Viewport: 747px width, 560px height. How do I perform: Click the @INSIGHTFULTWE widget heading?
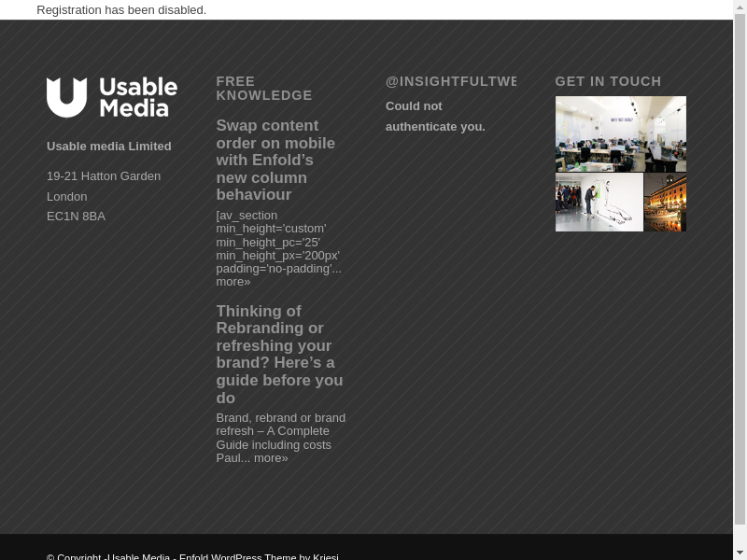(x=450, y=81)
